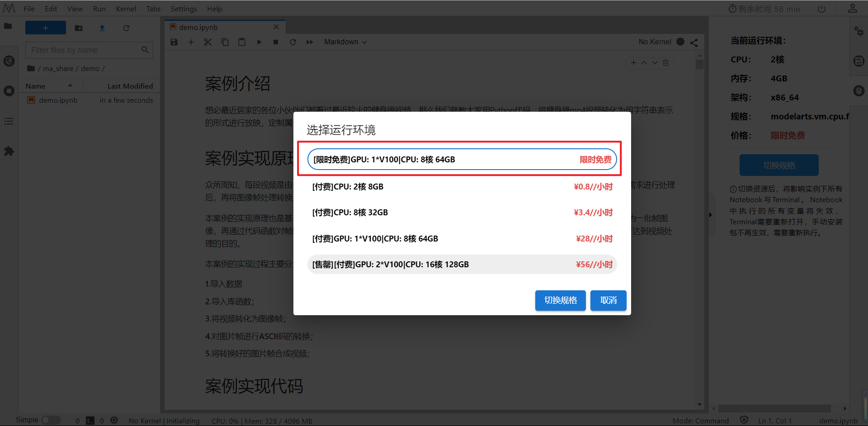868x426 pixels.
Task: Collapse the right side panel arrow
Action: point(711,215)
